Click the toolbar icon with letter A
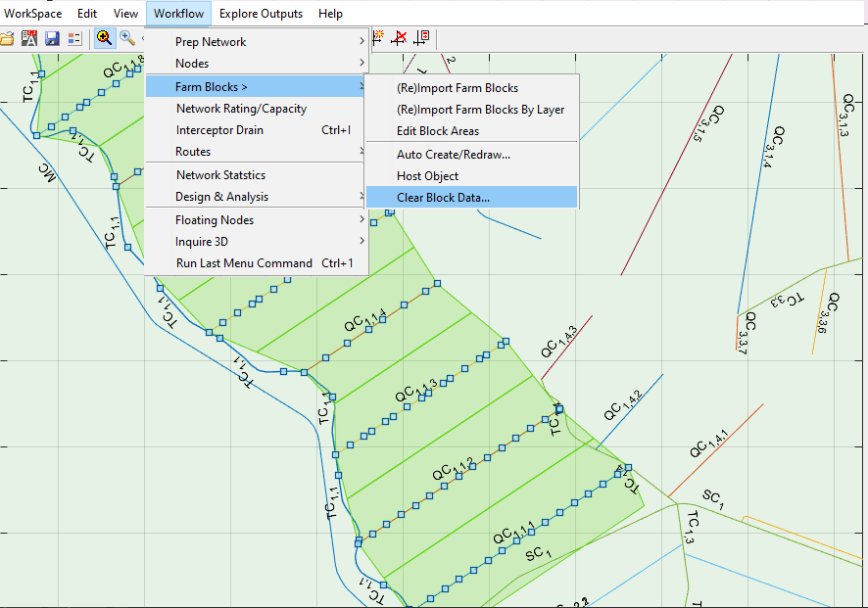The height and width of the screenshot is (608, 868). click(29, 38)
